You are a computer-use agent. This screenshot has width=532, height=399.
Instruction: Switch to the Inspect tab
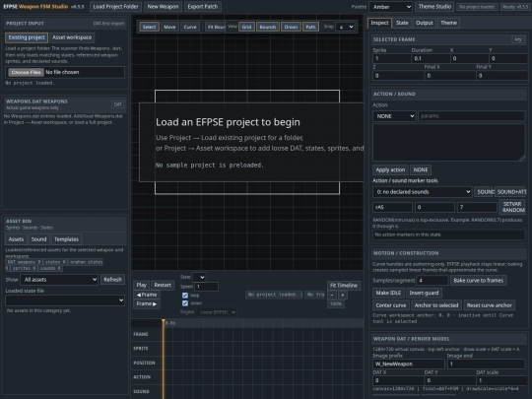379,23
